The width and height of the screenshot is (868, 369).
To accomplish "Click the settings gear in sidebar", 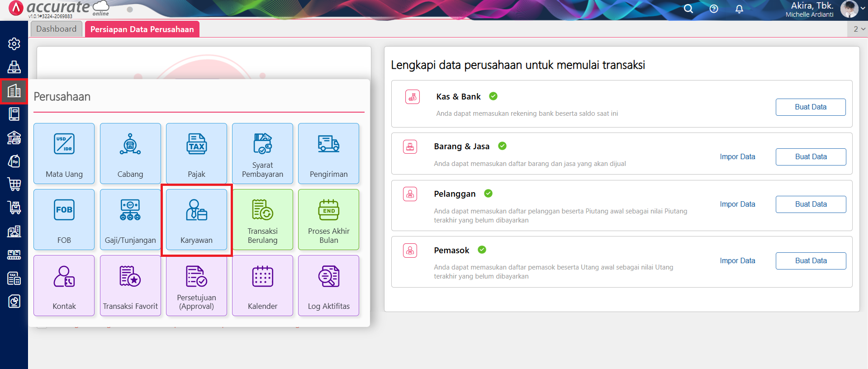I will point(14,44).
